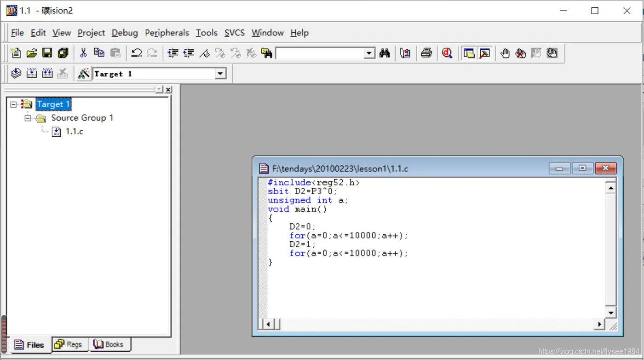This screenshot has width=644, height=360.
Task: Open the Target 1 dropdown
Action: tap(220, 74)
